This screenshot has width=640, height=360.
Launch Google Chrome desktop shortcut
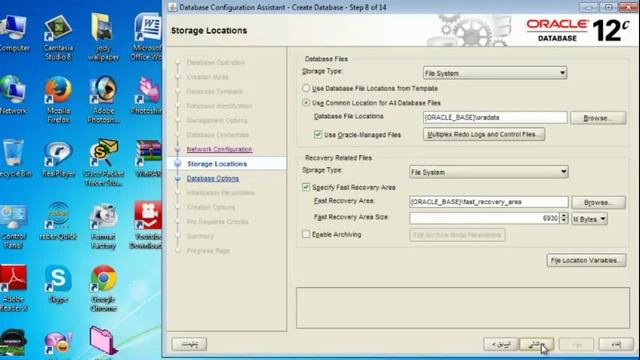104,288
